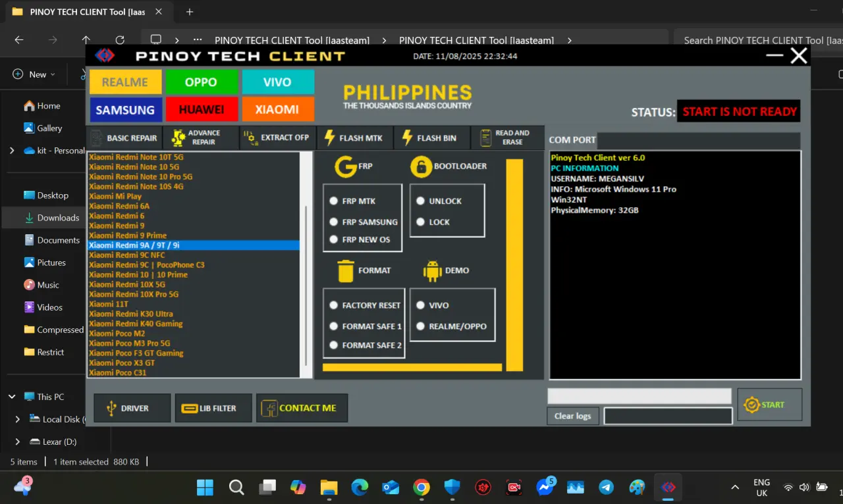
Task: Click the Clear logs button
Action: click(572, 416)
